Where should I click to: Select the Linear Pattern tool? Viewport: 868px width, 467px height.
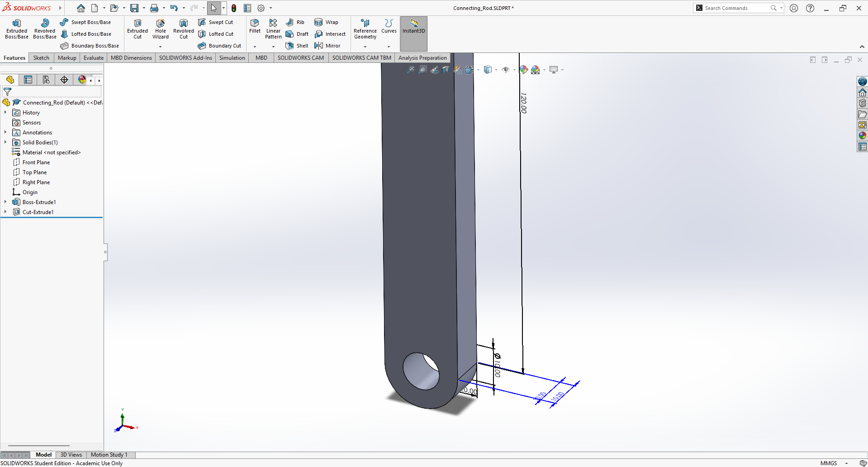pyautogui.click(x=273, y=29)
